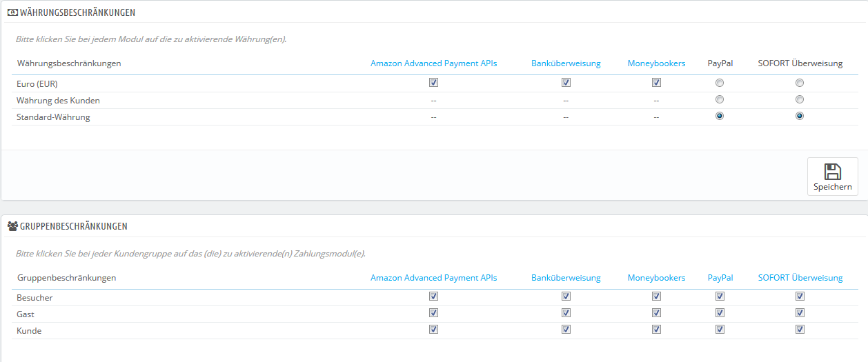Choose Währung des Kunden for PayPal
868x362 pixels.
click(x=720, y=100)
